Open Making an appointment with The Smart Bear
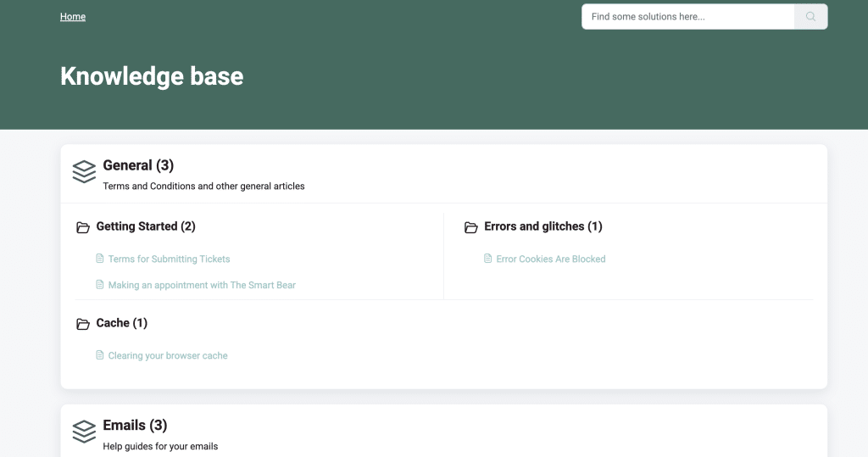Image resolution: width=868 pixels, height=457 pixels. 202,286
